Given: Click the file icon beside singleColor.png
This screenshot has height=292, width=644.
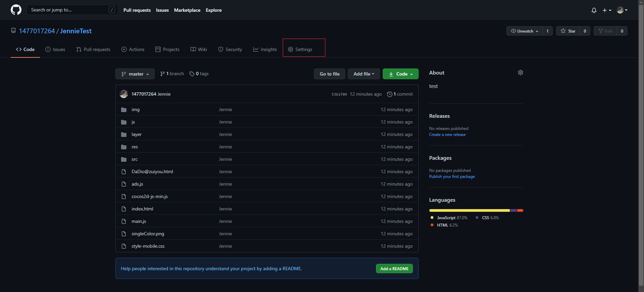Looking at the screenshot, I should click(124, 234).
